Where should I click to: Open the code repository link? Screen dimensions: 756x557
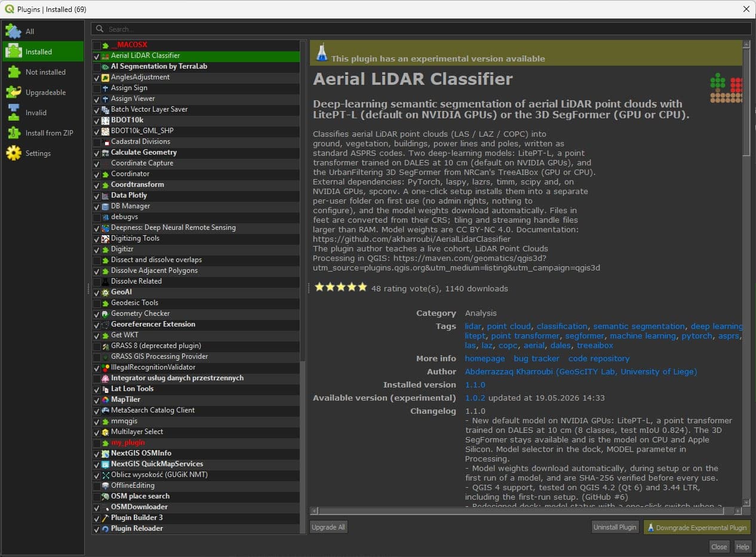[x=599, y=358]
